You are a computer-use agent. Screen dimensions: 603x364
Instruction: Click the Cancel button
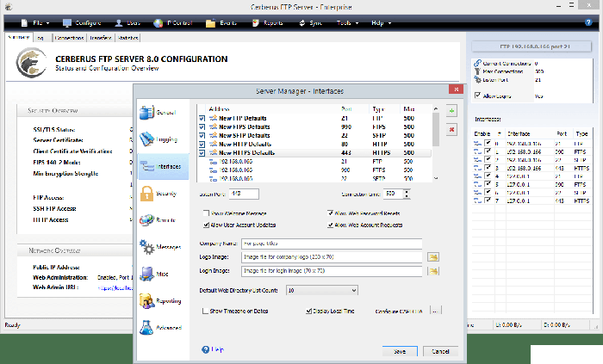(x=440, y=351)
